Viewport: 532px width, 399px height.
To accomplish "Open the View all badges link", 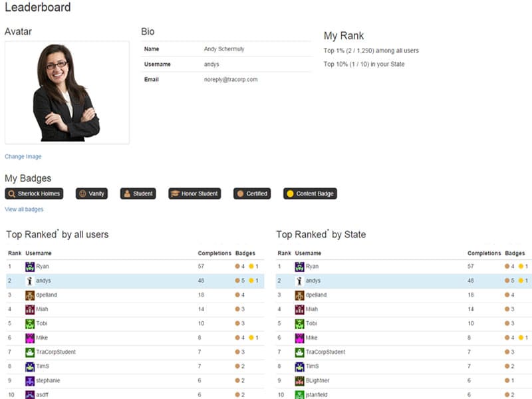I will [x=24, y=209].
